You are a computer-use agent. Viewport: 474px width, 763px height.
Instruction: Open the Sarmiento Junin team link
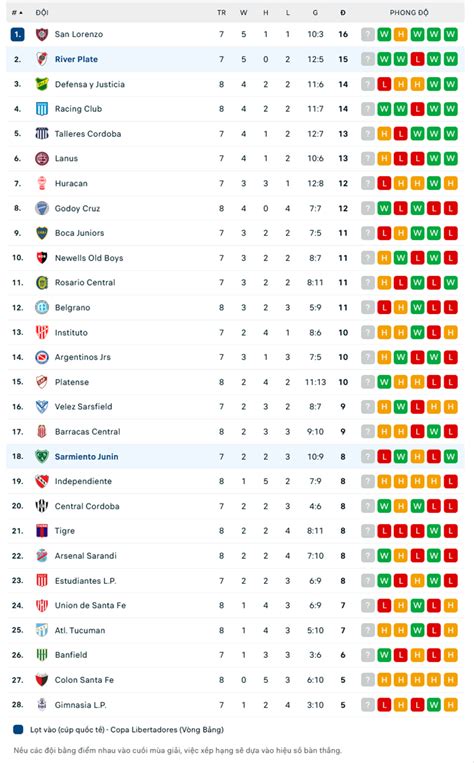pos(86,456)
